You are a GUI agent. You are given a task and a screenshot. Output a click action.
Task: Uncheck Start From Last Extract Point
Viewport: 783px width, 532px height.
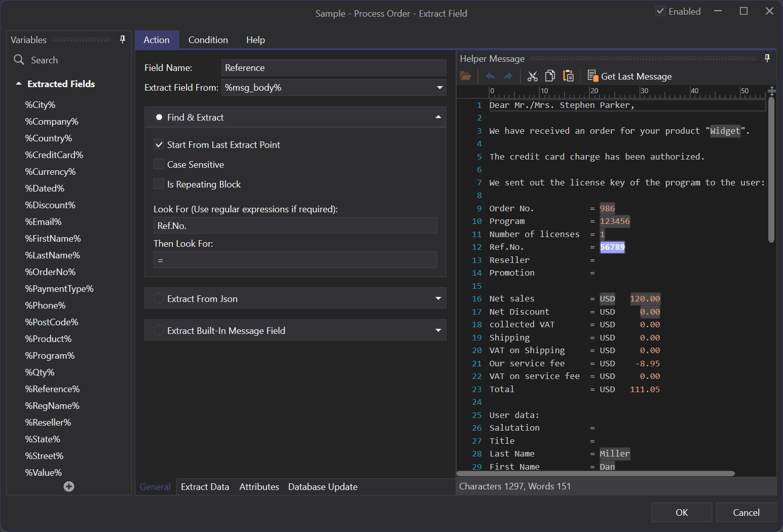pos(159,144)
